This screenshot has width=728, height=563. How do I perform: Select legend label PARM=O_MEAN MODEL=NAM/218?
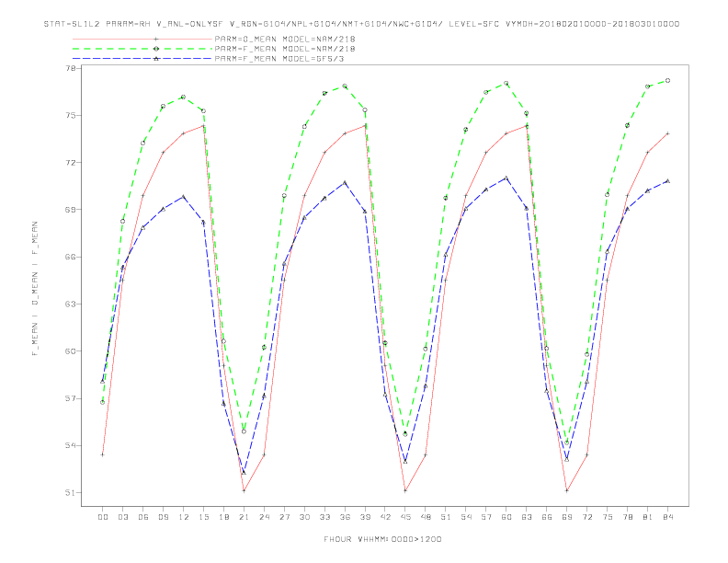click(285, 39)
